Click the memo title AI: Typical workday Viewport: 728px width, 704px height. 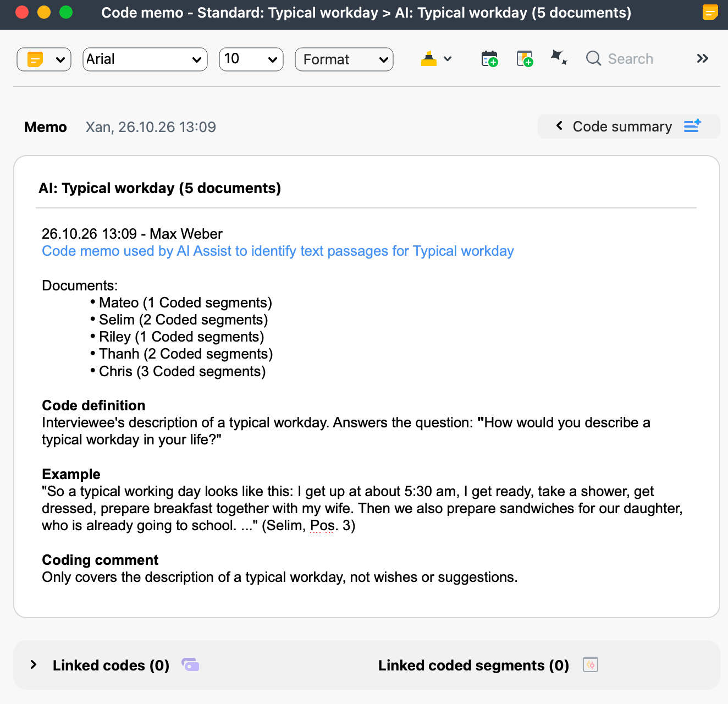[x=160, y=188]
